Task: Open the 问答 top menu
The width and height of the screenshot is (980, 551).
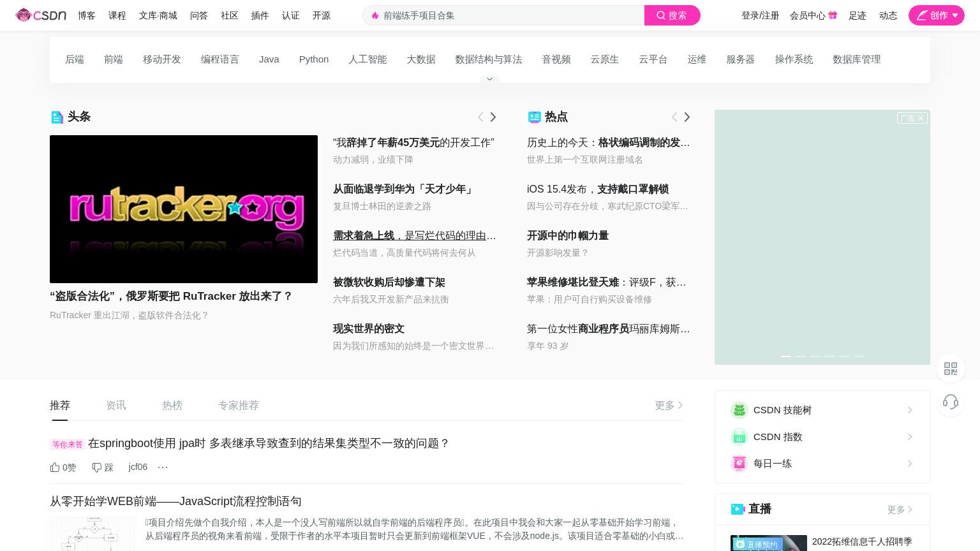Action: [199, 15]
